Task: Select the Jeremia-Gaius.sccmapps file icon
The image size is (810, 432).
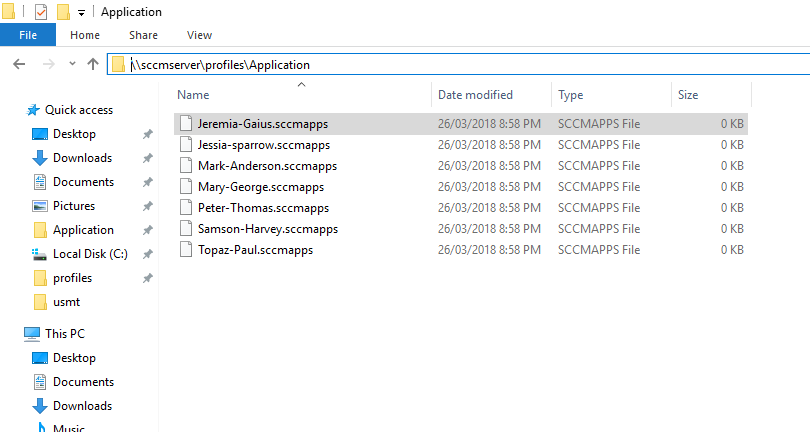Action: tap(186, 124)
